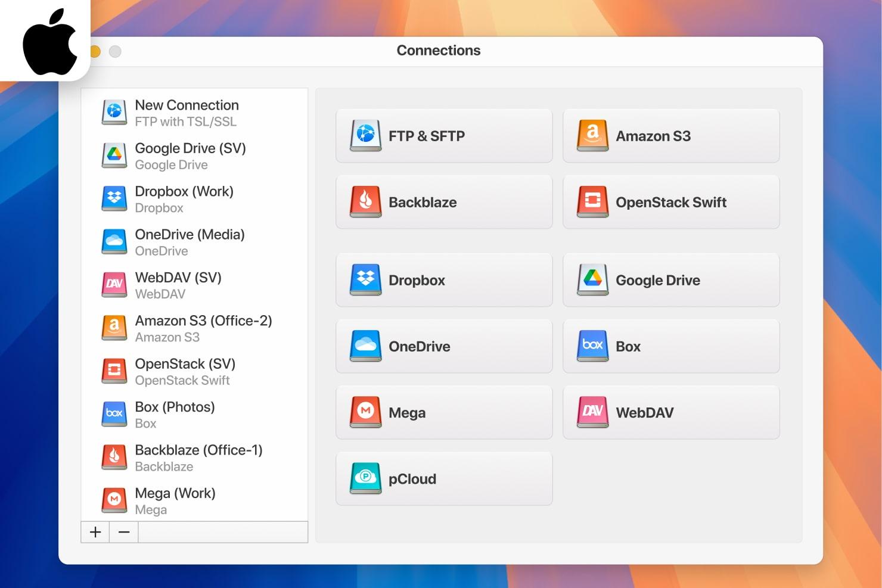Click the OpenStack Swift red icon
The height and width of the screenshot is (588, 882).
(592, 202)
